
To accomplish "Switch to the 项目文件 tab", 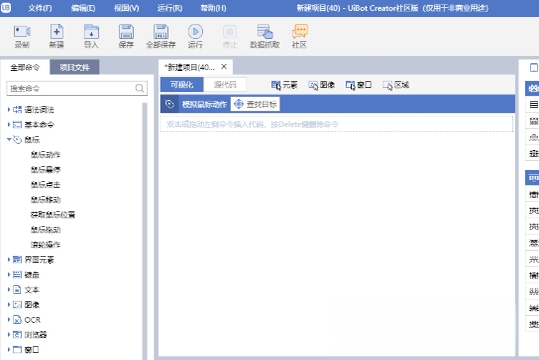I will pyautogui.click(x=75, y=67).
